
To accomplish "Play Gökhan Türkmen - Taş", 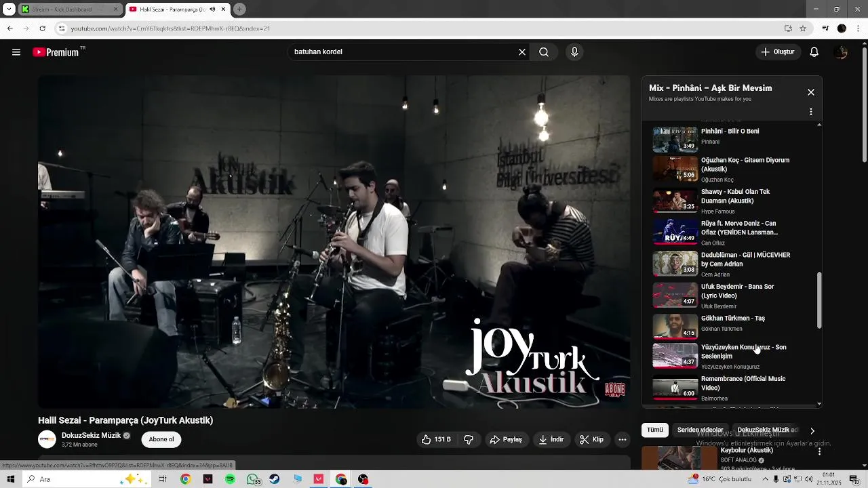I will (732, 327).
